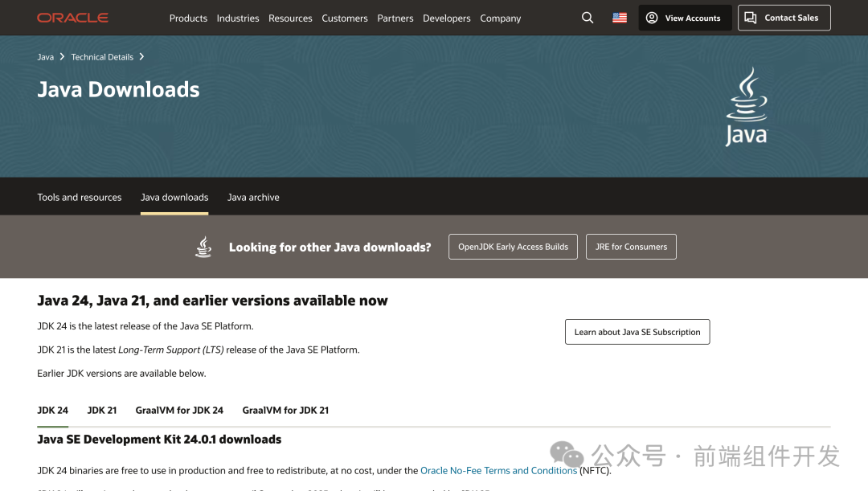Open the Industries menu
Screen dimensions: 868x491
(x=237, y=18)
